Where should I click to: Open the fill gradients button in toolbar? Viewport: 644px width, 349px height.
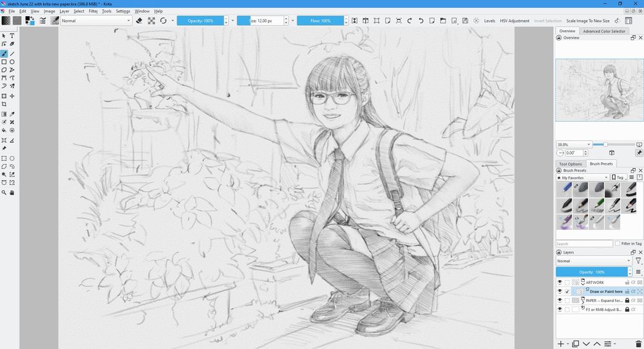6,21
